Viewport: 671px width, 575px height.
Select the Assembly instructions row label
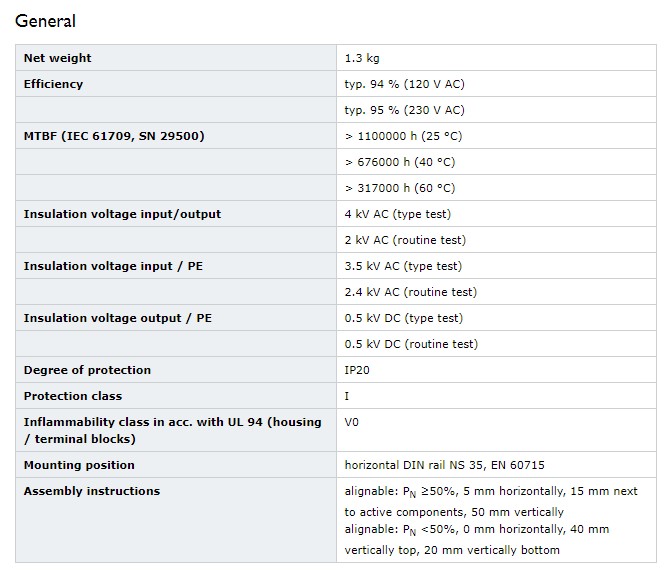tap(92, 491)
